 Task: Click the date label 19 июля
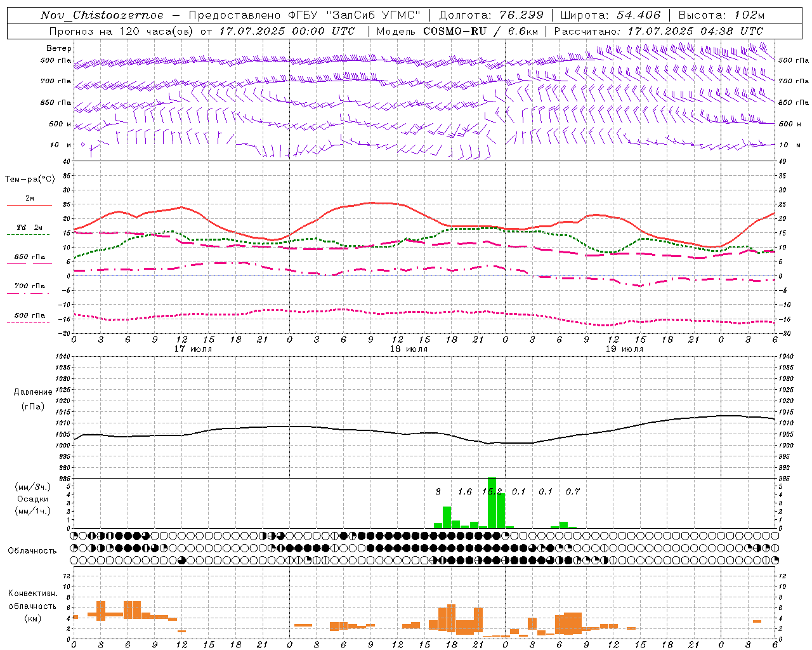[x=624, y=349]
